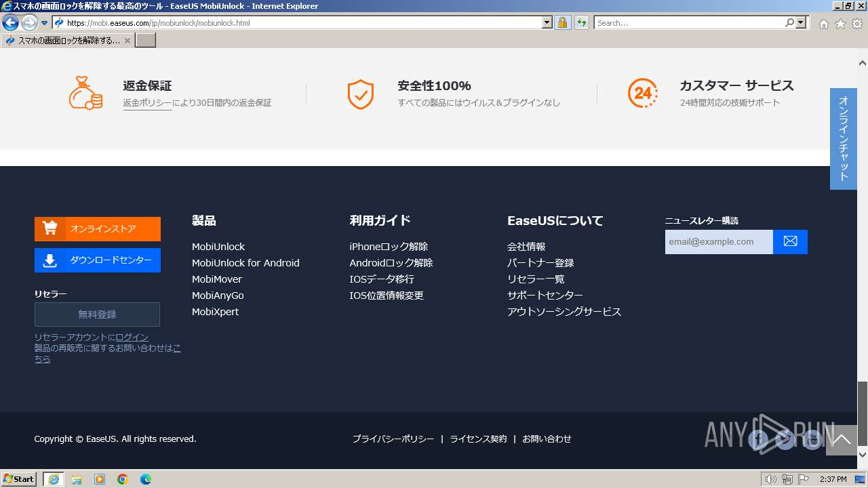The width and height of the screenshot is (868, 488).
Task: Open the Windows Start button
Action: (19, 479)
